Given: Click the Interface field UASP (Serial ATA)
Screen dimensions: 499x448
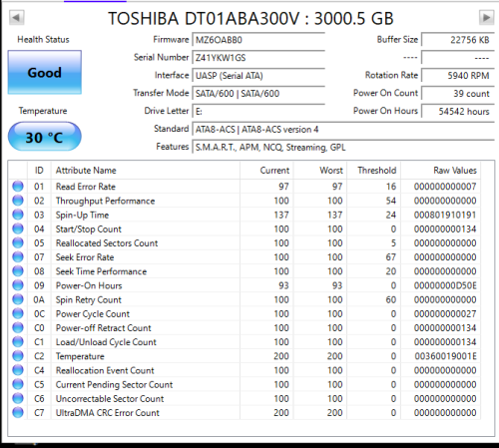Looking at the screenshot, I should [x=258, y=76].
